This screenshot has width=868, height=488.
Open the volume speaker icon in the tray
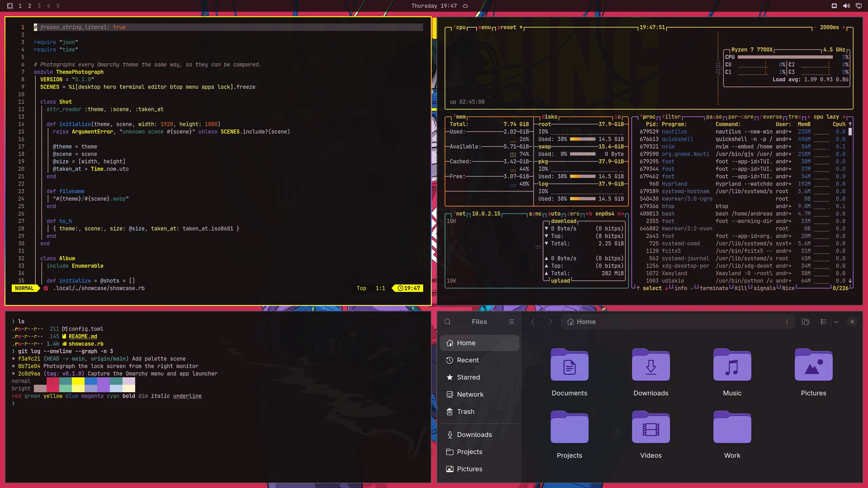pos(846,6)
